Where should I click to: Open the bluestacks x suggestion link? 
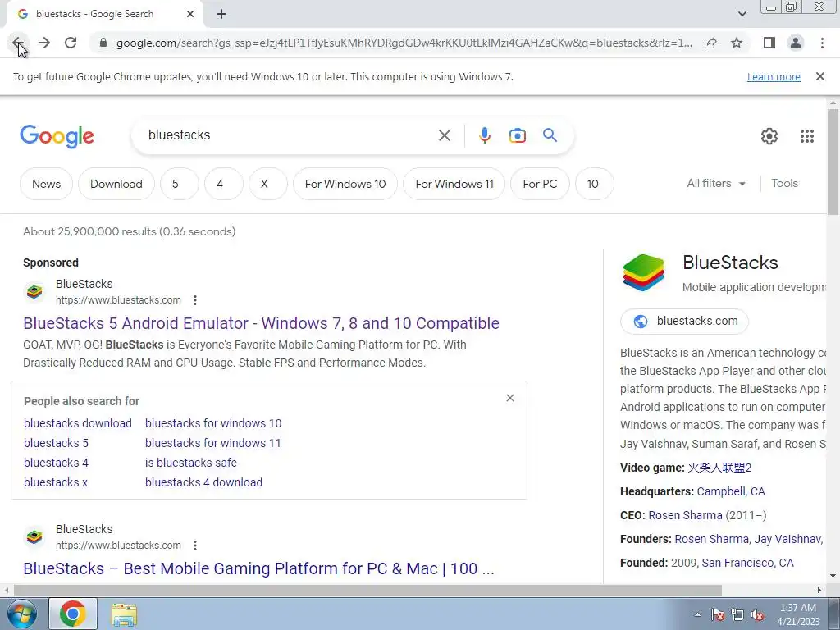55,482
